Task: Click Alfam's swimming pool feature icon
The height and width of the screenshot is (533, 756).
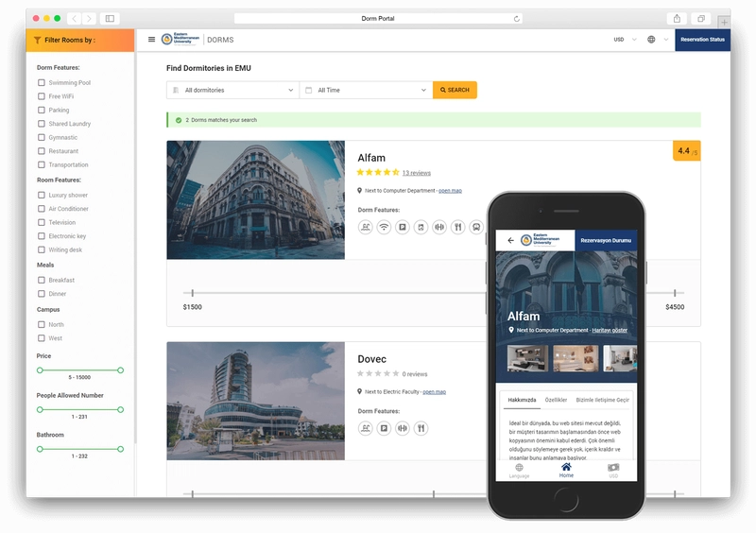Action: coord(366,227)
